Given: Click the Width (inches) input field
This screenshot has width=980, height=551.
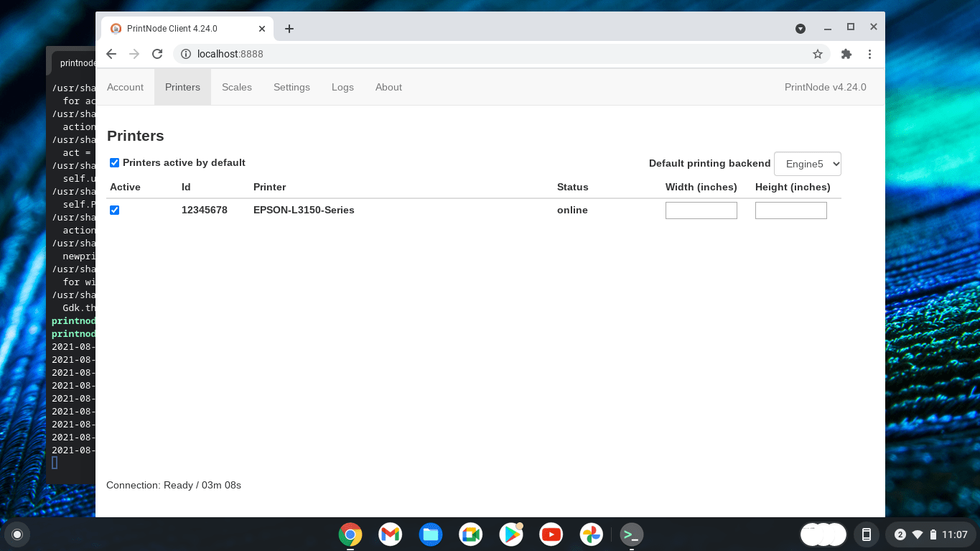Looking at the screenshot, I should click(x=701, y=210).
